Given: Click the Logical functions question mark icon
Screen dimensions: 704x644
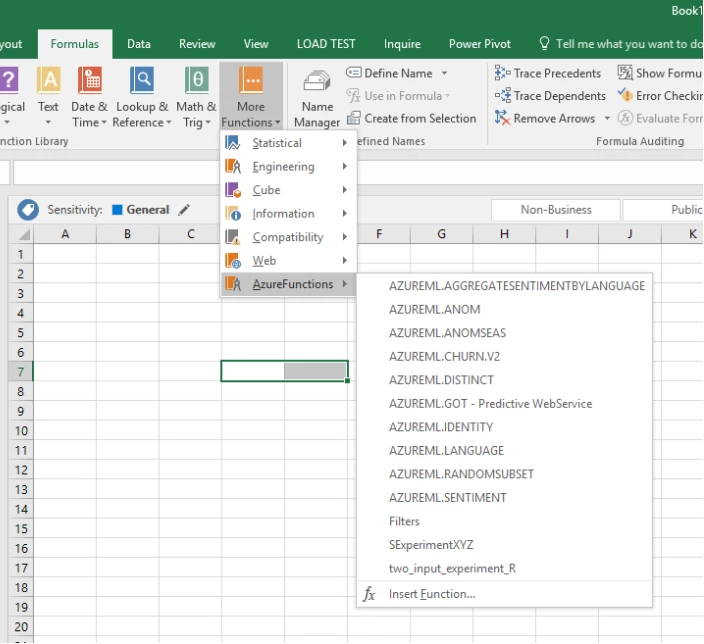Looking at the screenshot, I should pos(9,80).
